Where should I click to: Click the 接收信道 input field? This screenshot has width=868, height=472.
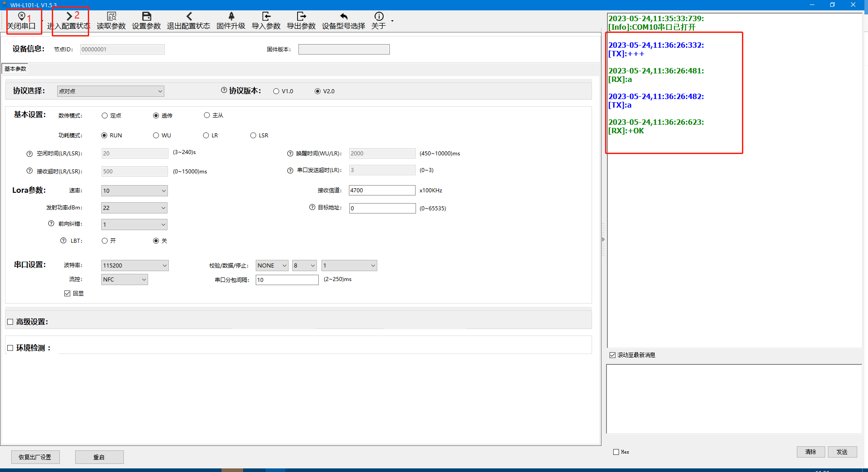pos(382,191)
